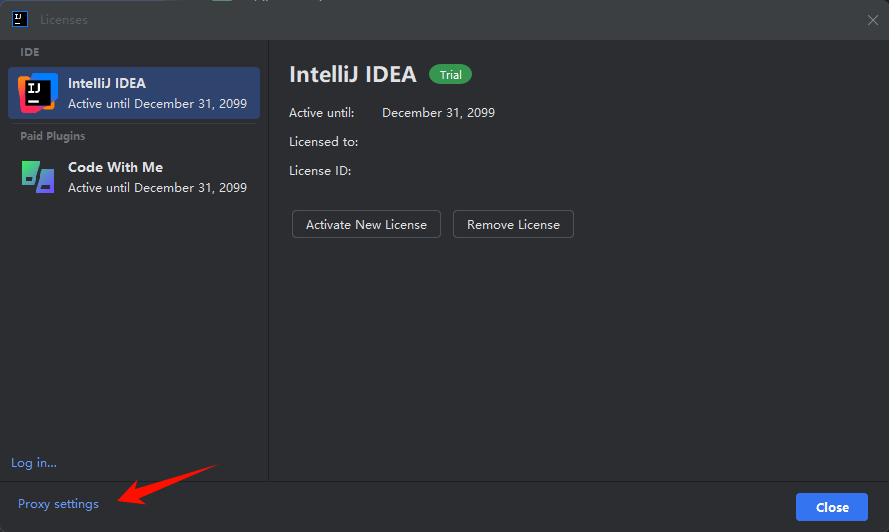Click the "Active until:" label
The image size is (889, 532).
[x=321, y=113]
